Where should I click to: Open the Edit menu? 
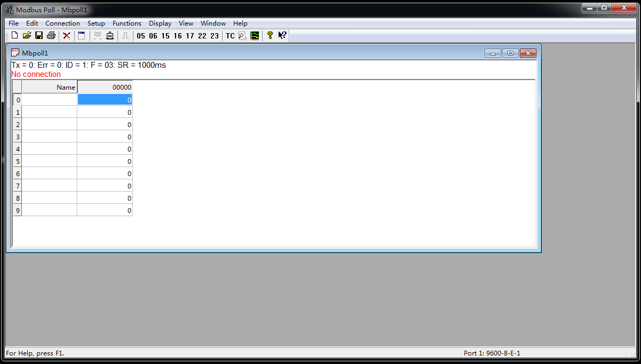point(32,23)
